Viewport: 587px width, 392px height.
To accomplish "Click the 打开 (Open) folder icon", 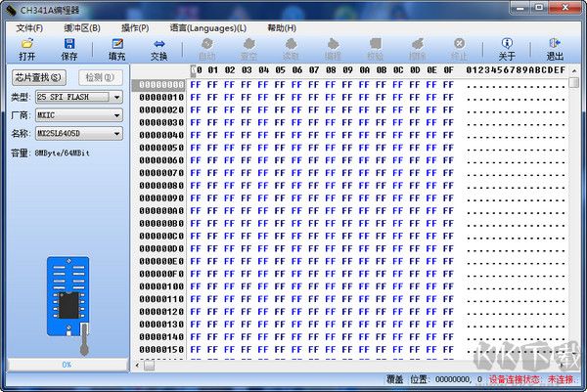I will click(27, 43).
